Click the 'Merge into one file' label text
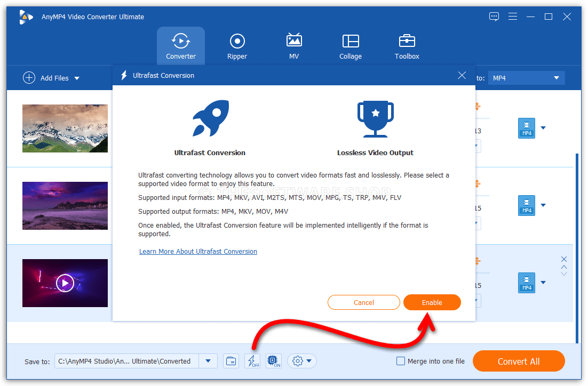Viewport: 588px width, 386px height. [x=436, y=361]
